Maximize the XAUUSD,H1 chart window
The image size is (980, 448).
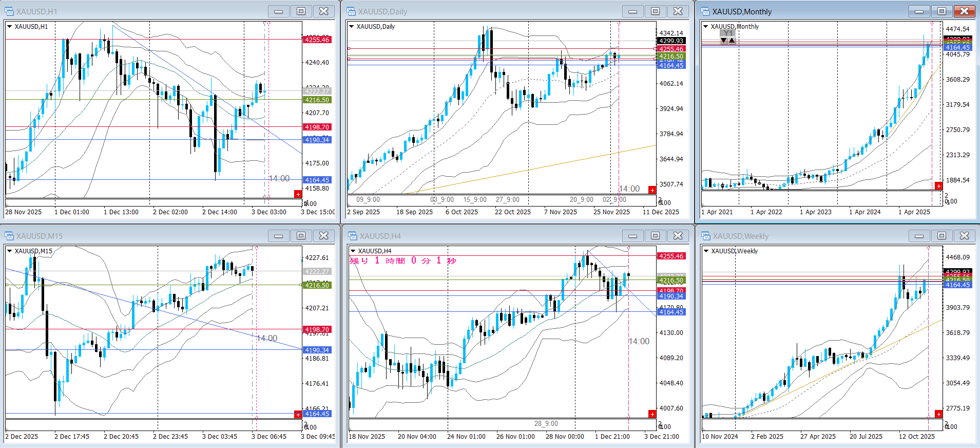tap(301, 11)
